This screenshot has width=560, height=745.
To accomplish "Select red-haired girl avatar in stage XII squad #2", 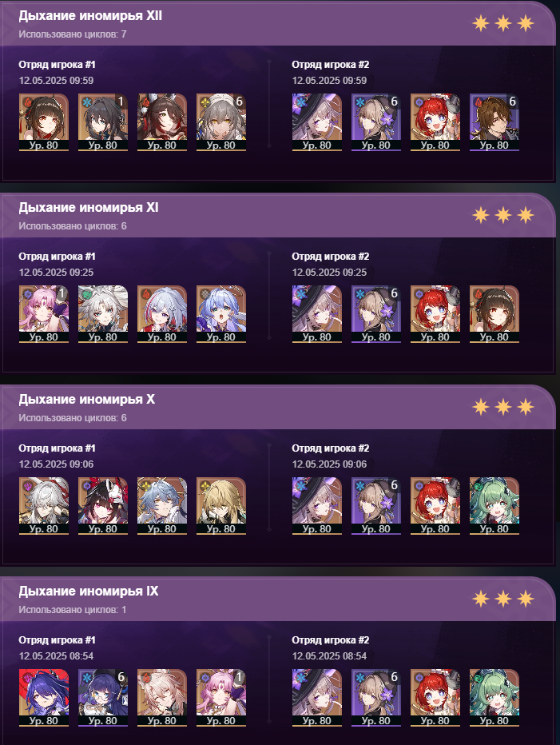I will [x=435, y=122].
